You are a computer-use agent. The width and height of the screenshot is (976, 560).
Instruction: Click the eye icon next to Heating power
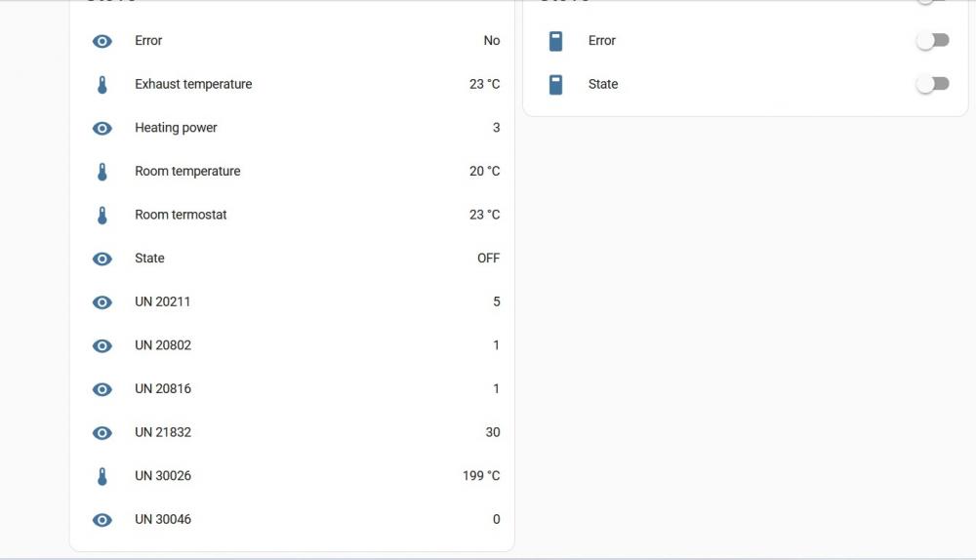(102, 128)
